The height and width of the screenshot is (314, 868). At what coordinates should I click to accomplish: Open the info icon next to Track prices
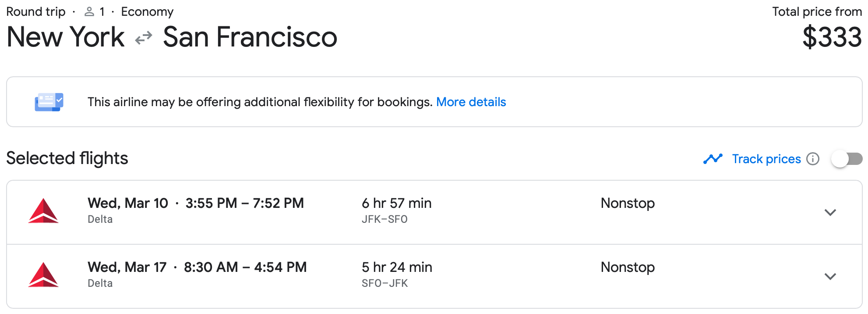click(813, 159)
